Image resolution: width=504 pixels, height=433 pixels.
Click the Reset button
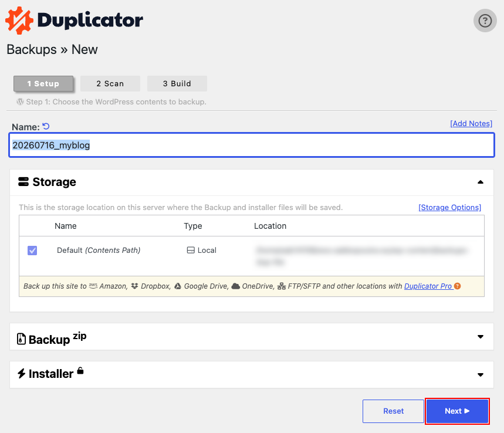point(393,411)
